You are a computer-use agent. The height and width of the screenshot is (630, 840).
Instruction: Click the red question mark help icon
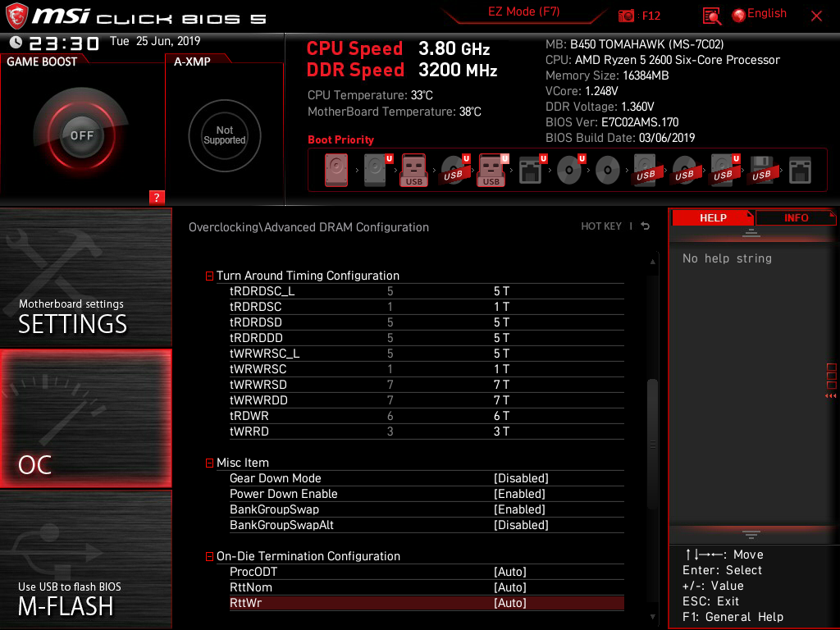click(x=157, y=197)
